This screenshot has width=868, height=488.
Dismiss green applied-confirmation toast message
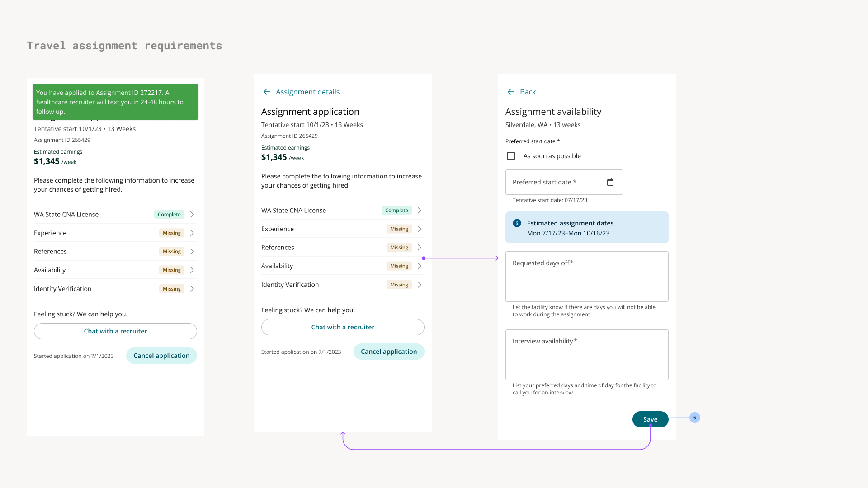tap(115, 102)
